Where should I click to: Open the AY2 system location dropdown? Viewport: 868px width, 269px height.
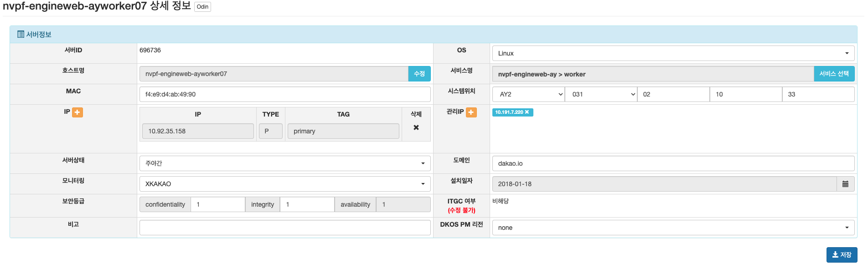(x=529, y=94)
